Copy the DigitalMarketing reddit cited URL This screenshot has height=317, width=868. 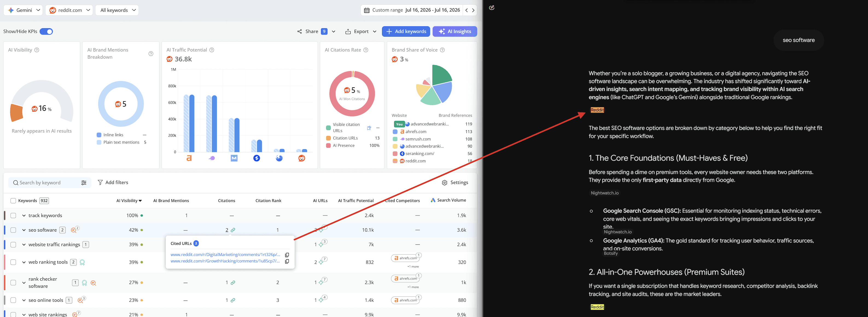coord(287,255)
